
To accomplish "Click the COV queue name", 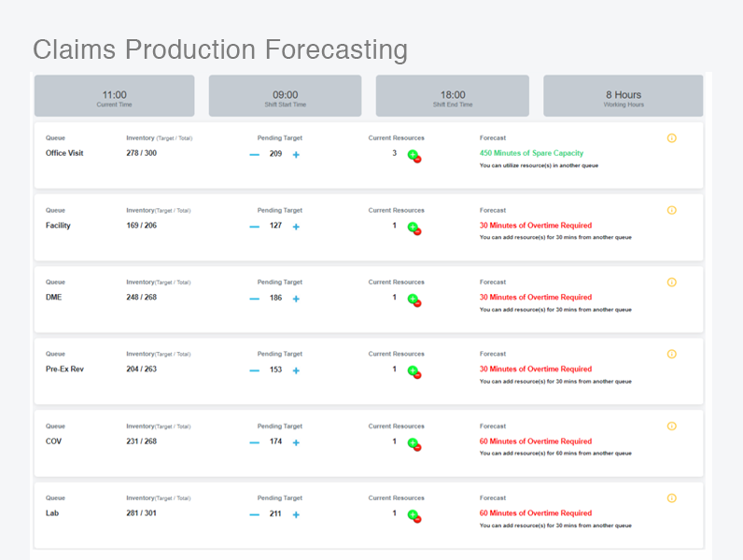I will 53,441.
